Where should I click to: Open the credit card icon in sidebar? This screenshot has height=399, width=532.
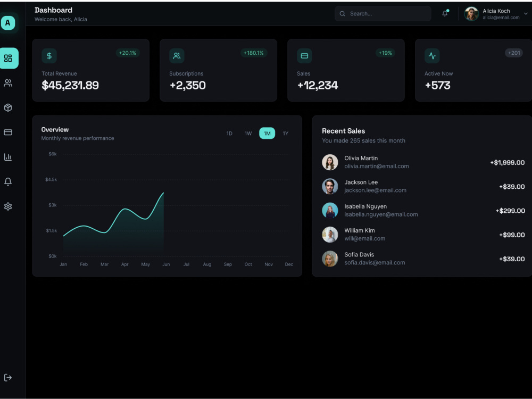tap(8, 132)
